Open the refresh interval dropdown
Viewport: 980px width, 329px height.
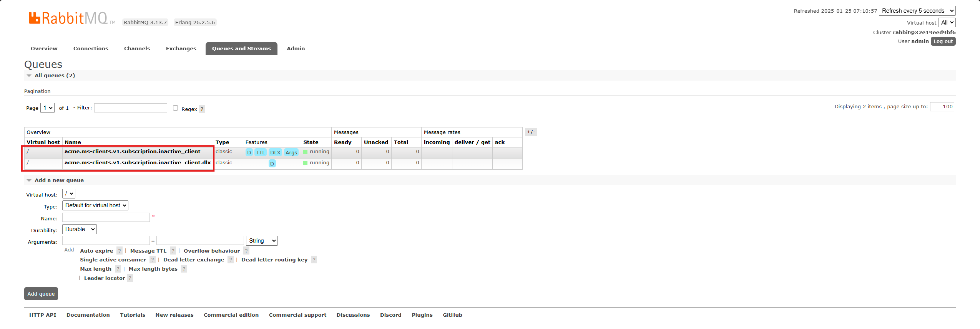pos(917,11)
